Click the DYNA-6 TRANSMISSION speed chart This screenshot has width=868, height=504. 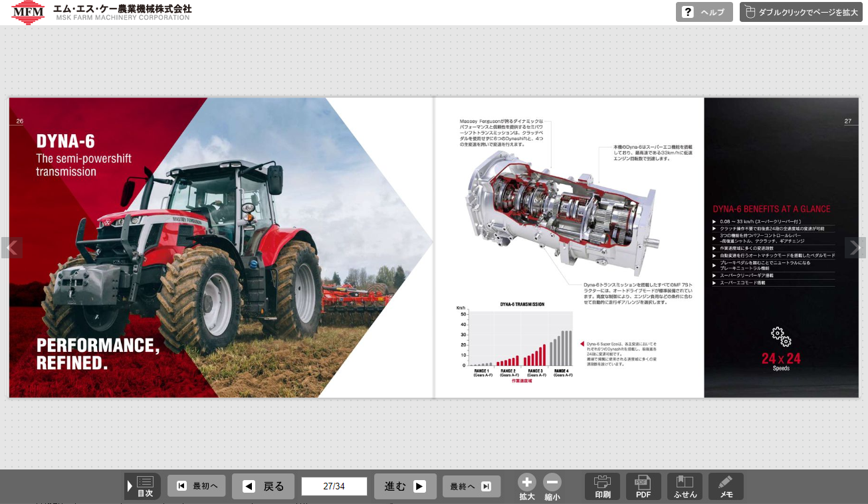coord(515,341)
